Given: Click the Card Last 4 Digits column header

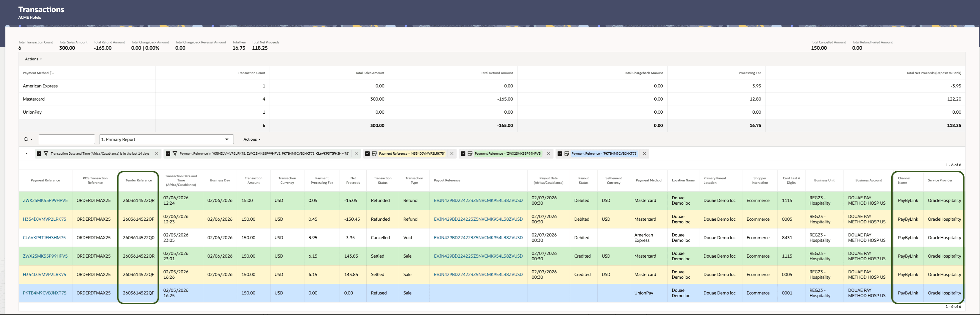Looking at the screenshot, I should [791, 180].
